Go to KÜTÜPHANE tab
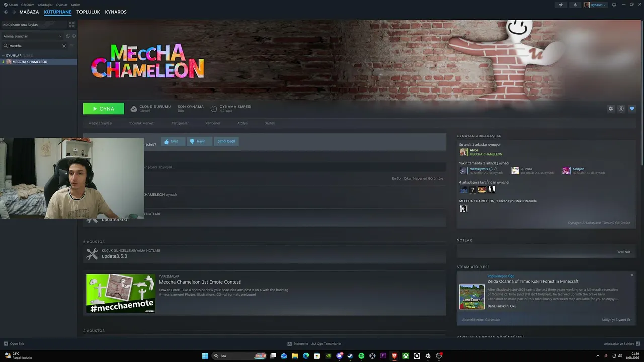The width and height of the screenshot is (644, 362). tap(57, 12)
